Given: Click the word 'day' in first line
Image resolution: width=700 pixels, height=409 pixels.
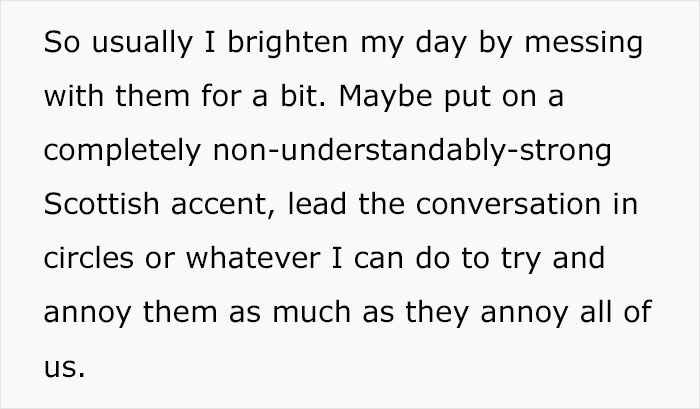Looking at the screenshot, I should [x=441, y=44].
